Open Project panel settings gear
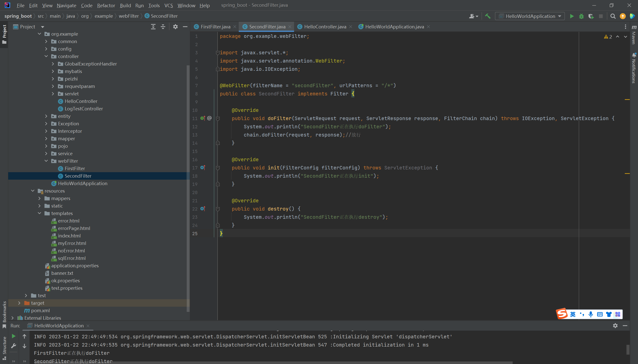638x364 pixels. pos(175,27)
